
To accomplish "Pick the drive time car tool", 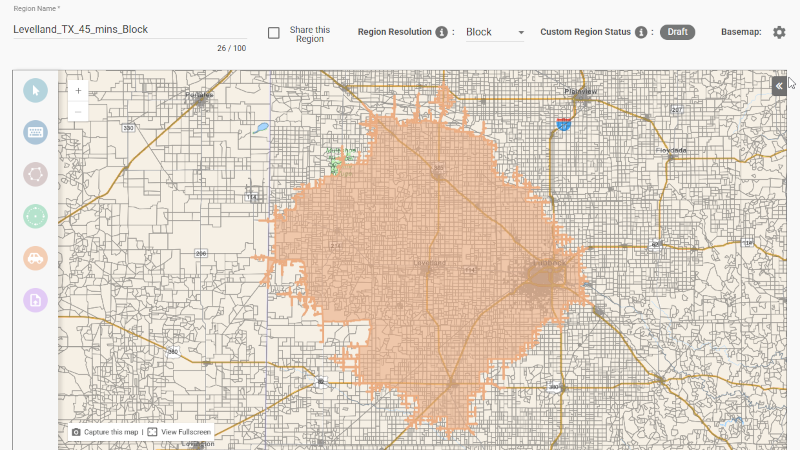I will (x=36, y=257).
